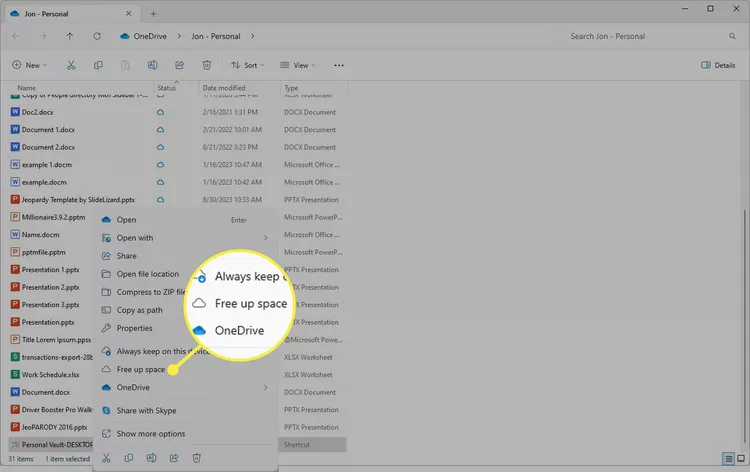This screenshot has width=750, height=472.
Task: Toggle the Details pane button
Action: 718,65
